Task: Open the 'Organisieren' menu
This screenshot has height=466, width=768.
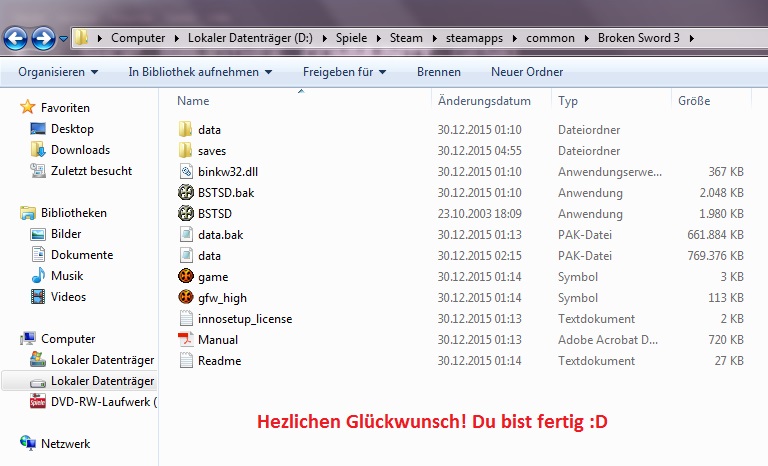Action: (x=58, y=72)
